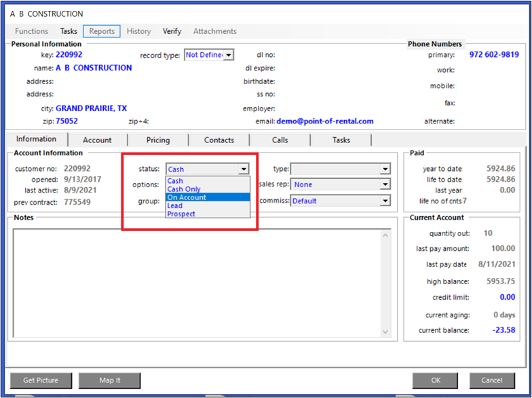Click the Verify menu item

tap(172, 31)
